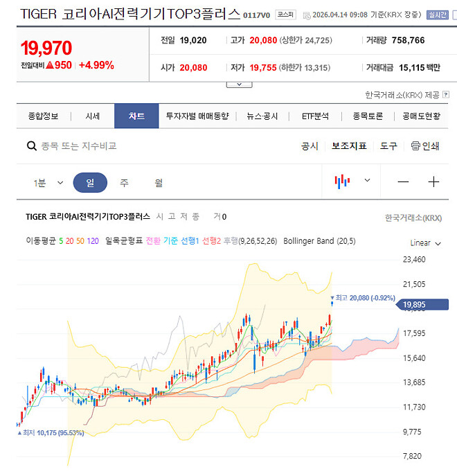Viewport: 457px width, 476px height.
Task: Switch to the 차트 tab
Action: [x=136, y=116]
